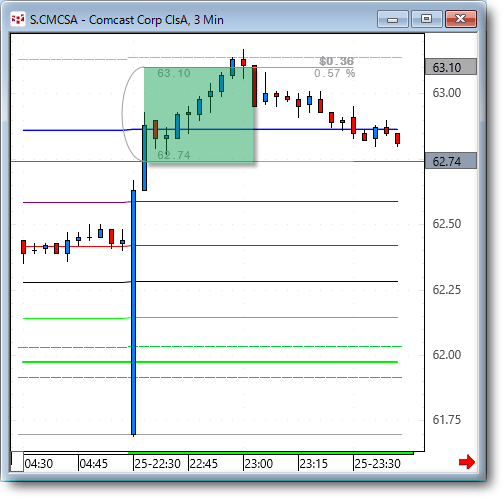Minimize the Comcast chart window
Image resolution: width=504 pixels, height=499 pixels.
click(x=393, y=19)
